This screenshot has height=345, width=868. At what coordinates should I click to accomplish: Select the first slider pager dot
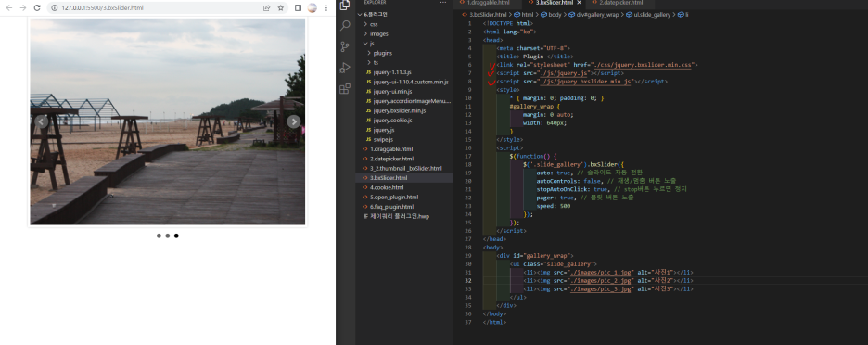tap(159, 236)
